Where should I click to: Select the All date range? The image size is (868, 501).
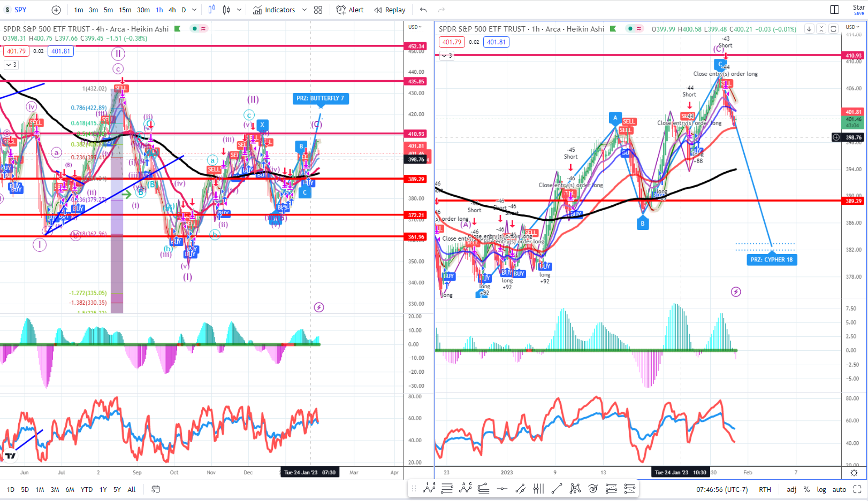coord(132,489)
